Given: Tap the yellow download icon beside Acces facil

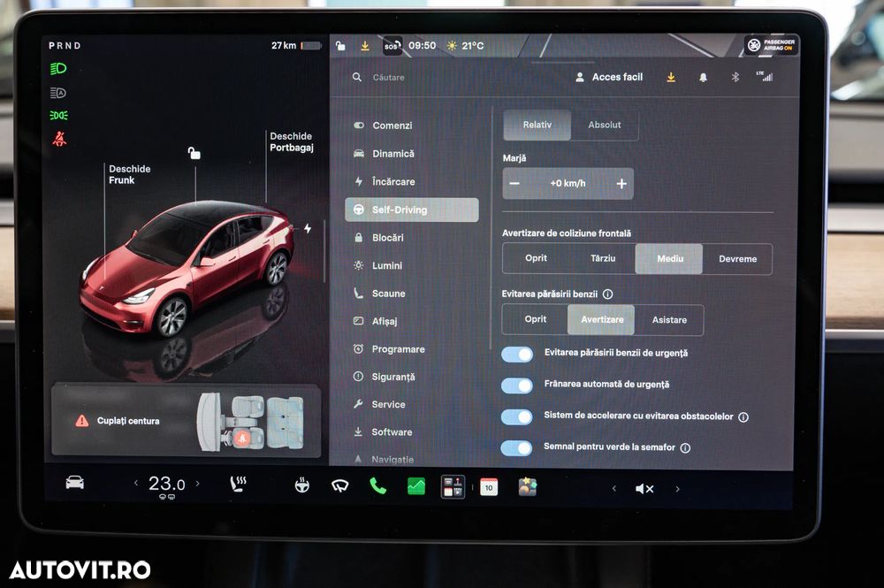Looking at the screenshot, I should coord(671,77).
